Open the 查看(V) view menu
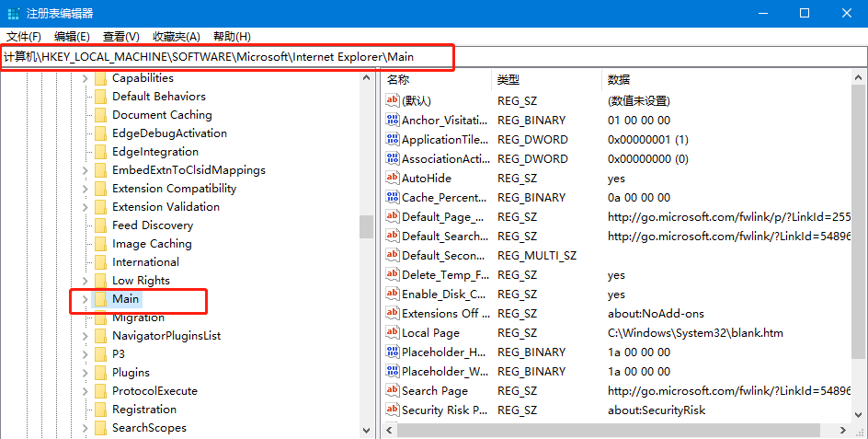The width and height of the screenshot is (868, 439). [120, 37]
